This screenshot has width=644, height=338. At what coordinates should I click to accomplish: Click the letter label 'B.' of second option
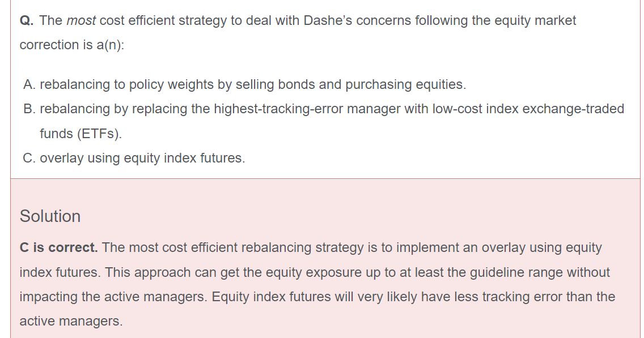coord(30,109)
